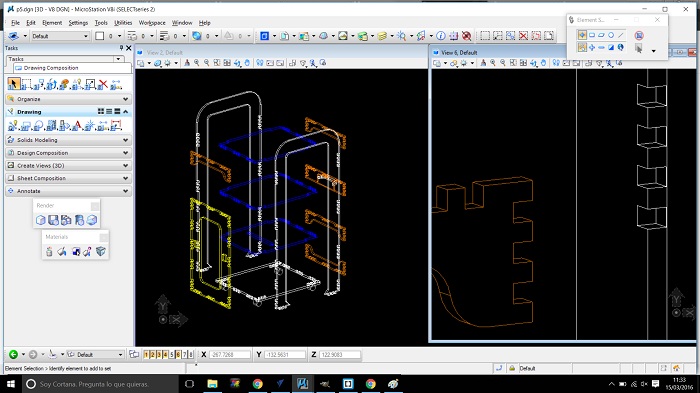
Task: Toggle view 3 button in view toggles
Action: pos(159,355)
